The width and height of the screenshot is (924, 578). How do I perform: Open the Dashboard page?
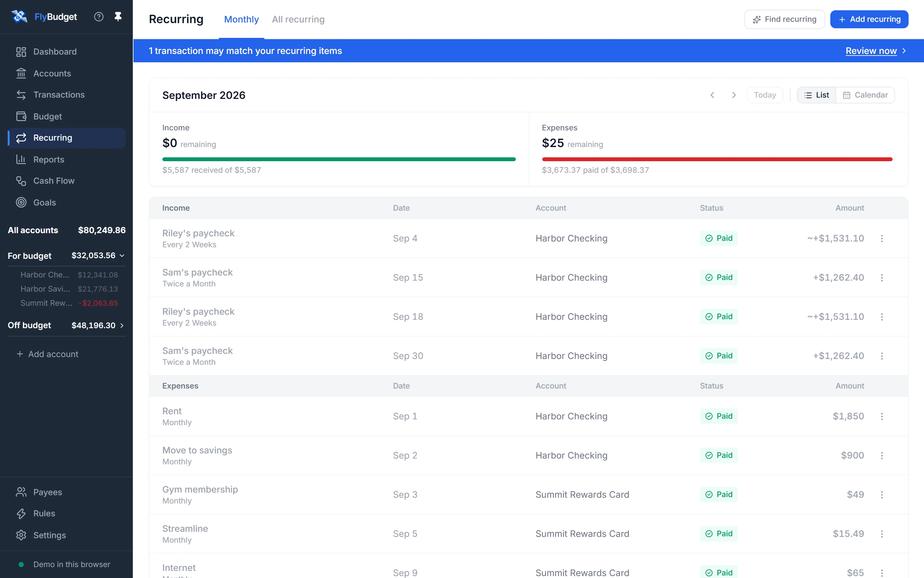[66, 52]
